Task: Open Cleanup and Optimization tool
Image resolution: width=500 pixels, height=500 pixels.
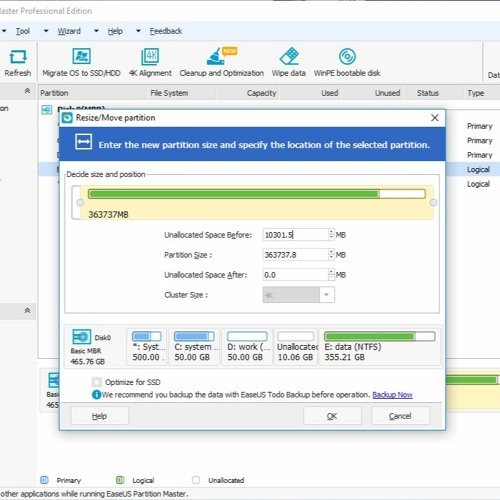Action: click(222, 63)
